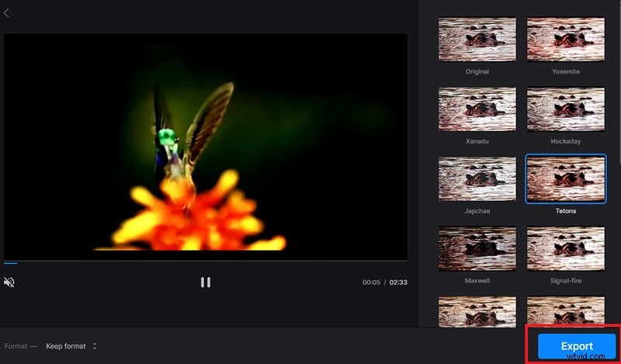The height and width of the screenshot is (364, 621).
Task: Go back using the left arrow icon
Action: coord(6,13)
